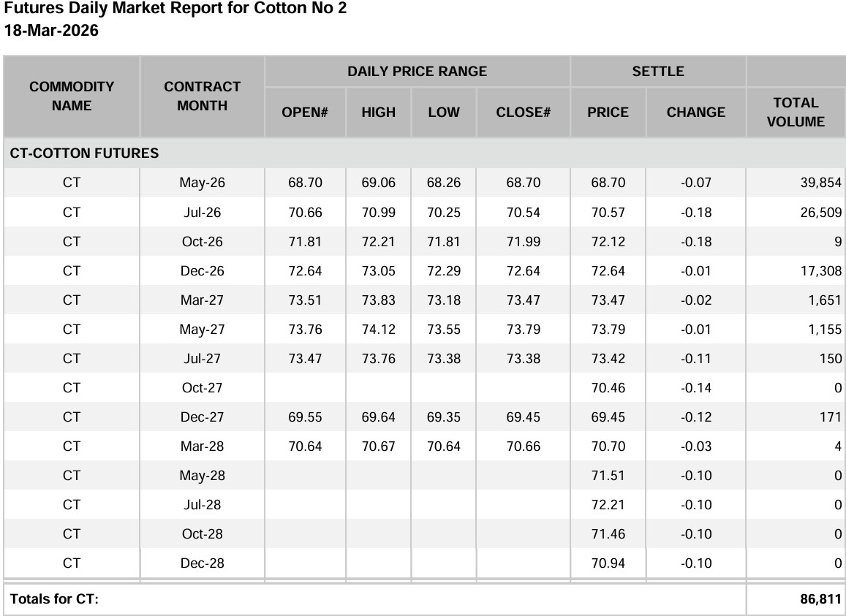Click the Dec-27 contract month cell
846x616 pixels.
tap(202, 417)
